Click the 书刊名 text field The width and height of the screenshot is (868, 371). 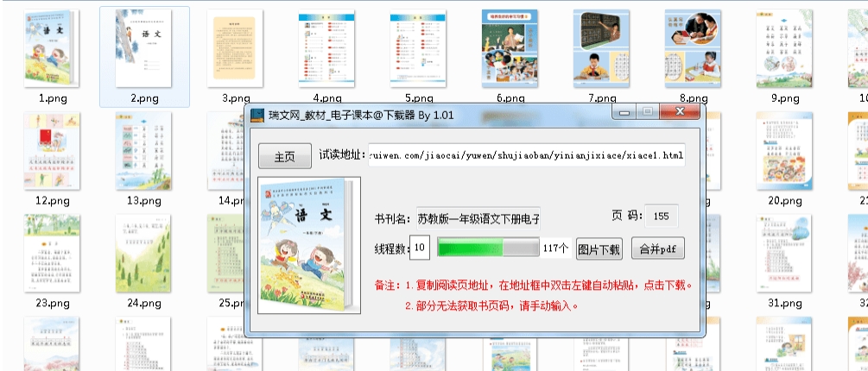478,217
